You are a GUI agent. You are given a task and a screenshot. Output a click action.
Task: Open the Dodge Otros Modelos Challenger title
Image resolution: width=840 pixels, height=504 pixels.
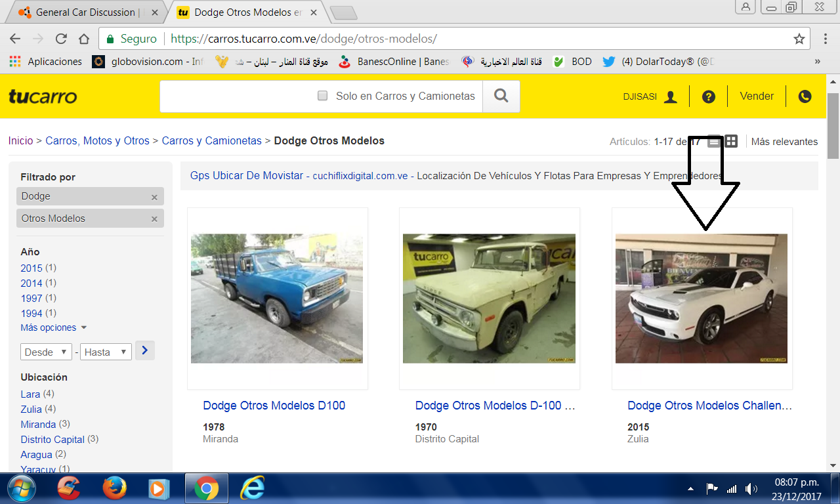709,406
